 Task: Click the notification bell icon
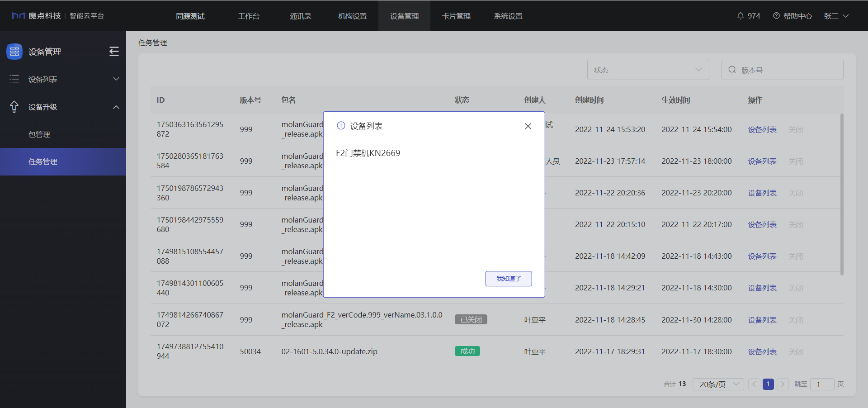click(x=740, y=16)
